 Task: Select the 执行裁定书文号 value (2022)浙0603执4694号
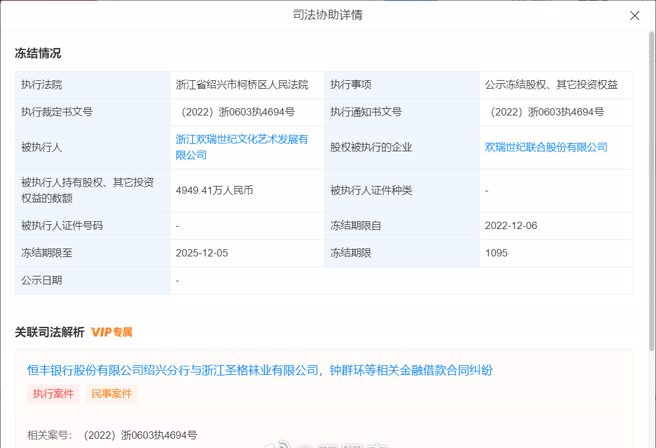237,112
